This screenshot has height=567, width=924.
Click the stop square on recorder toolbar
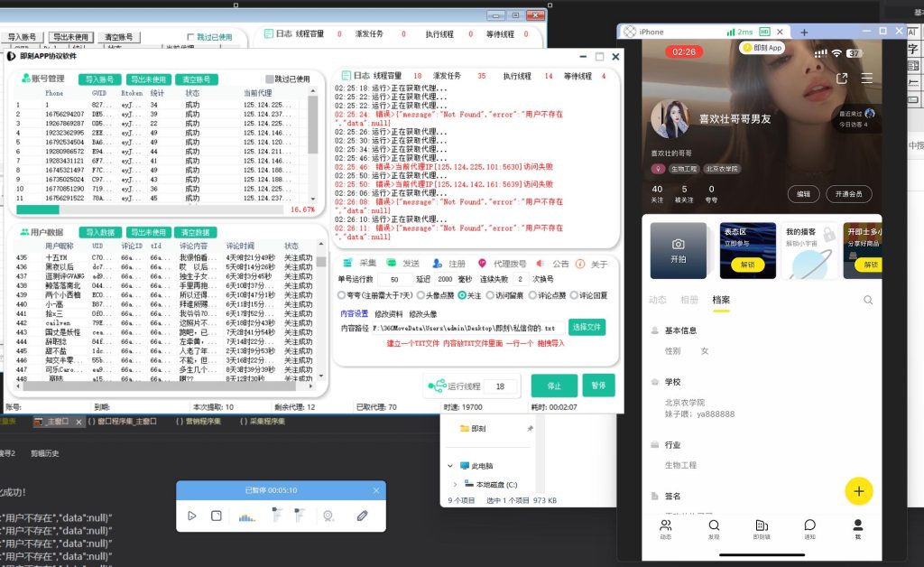point(217,516)
